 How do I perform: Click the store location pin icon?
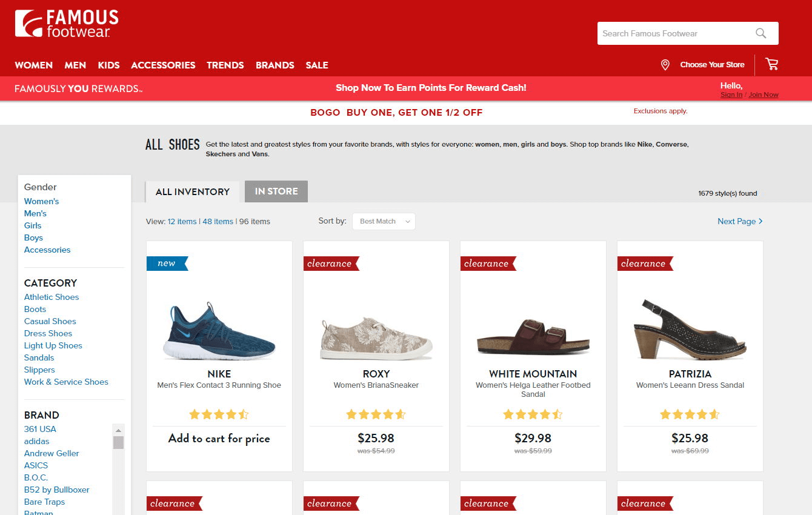click(665, 65)
